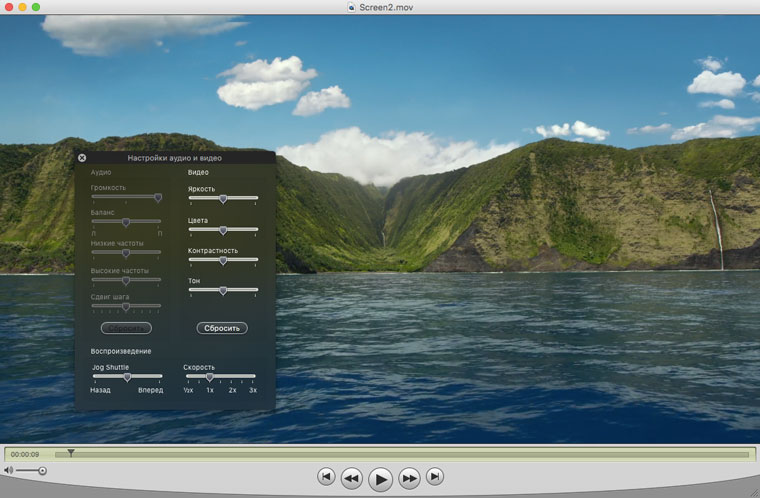760x498 pixels.
Task: Click the green zoom window button
Action: point(36,7)
